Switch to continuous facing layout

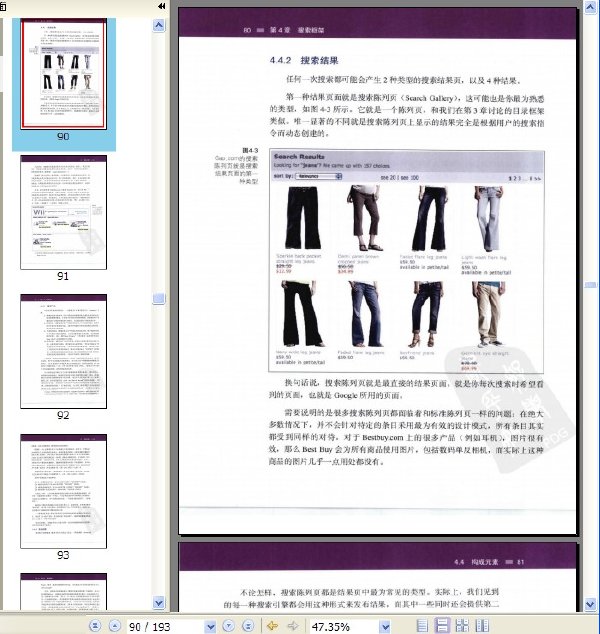tap(462, 626)
